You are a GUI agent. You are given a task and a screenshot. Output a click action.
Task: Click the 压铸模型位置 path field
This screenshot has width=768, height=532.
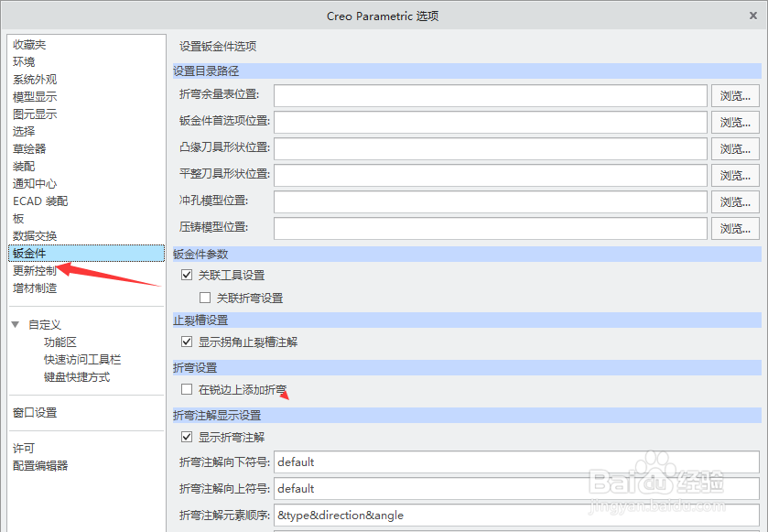point(491,228)
